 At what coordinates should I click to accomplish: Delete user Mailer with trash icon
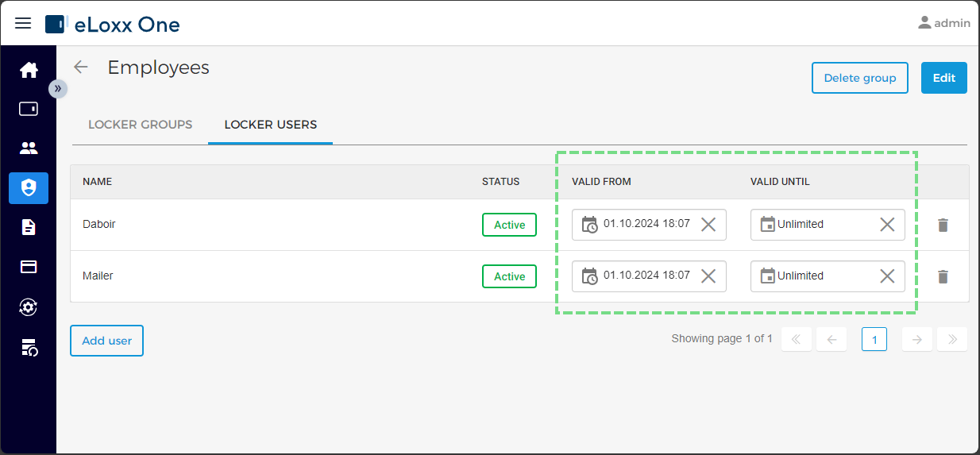(943, 276)
